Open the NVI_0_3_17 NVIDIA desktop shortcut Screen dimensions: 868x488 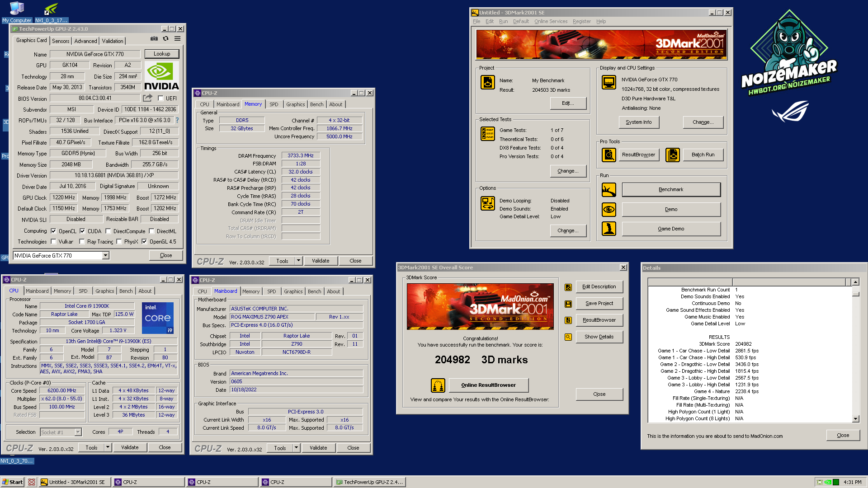click(51, 12)
